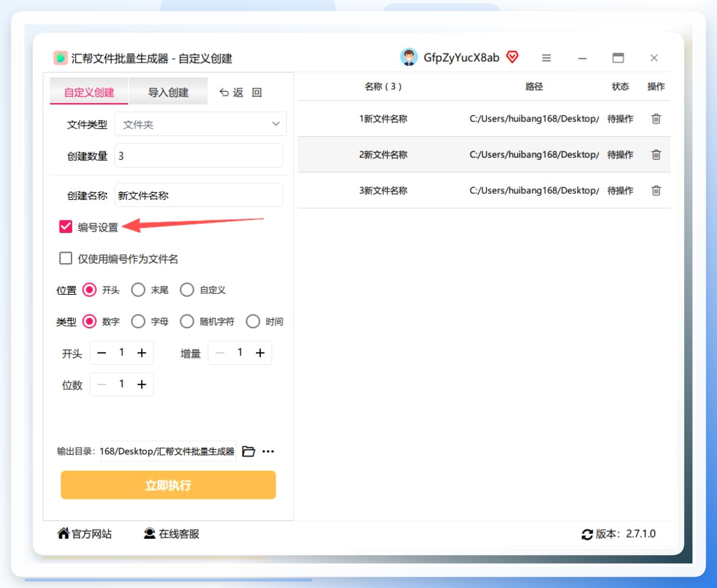Image resolution: width=717 pixels, height=588 pixels.
Task: Open the 文件类型 dropdown
Action: pos(200,124)
